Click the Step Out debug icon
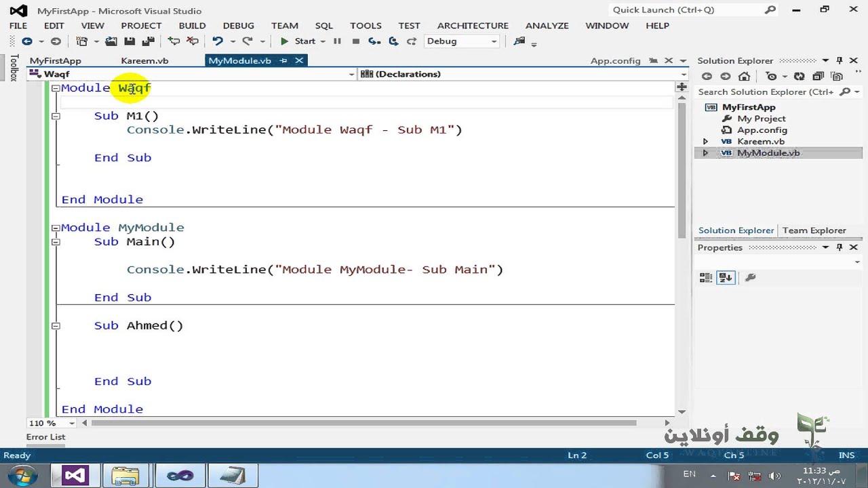The height and width of the screenshot is (488, 868). (412, 41)
